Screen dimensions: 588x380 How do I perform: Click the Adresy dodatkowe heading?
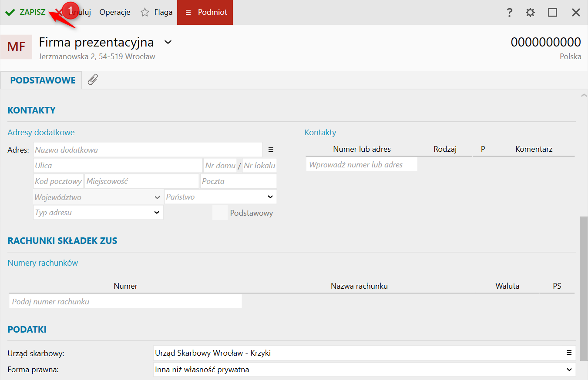41,133
